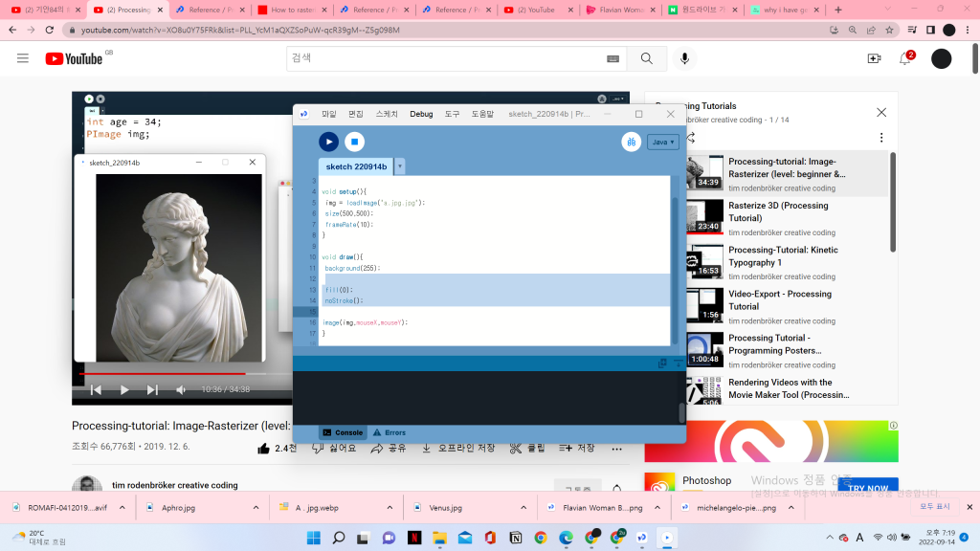Click the YouTube search magnifier button
980x551 pixels.
coord(647,58)
